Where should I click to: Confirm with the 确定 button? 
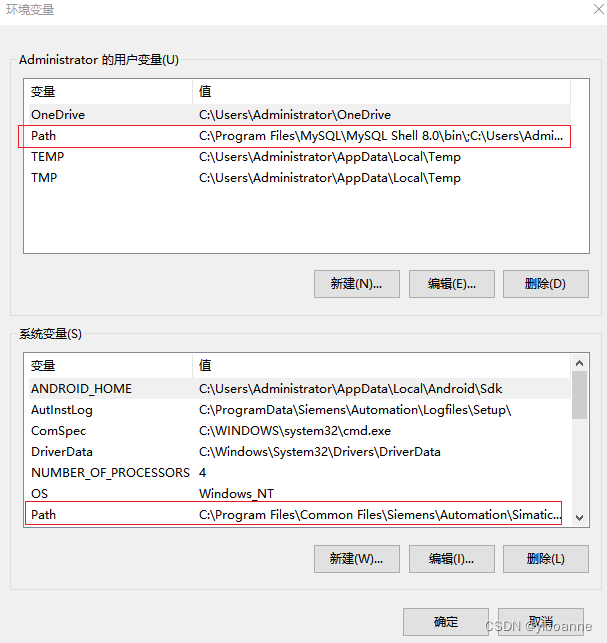(x=446, y=622)
